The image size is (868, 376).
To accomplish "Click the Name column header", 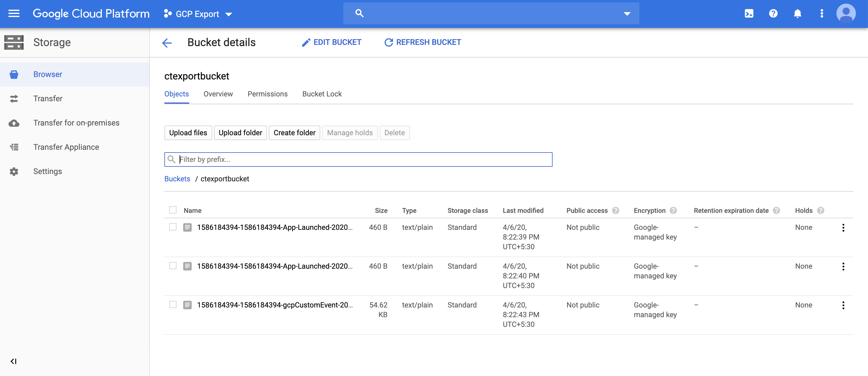I will tap(192, 210).
